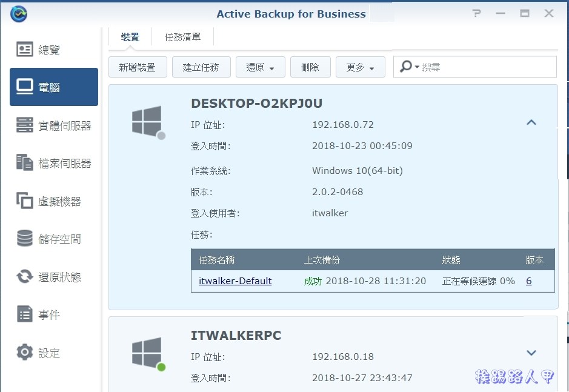Open the 更多 more dropdown menu
The height and width of the screenshot is (392, 569).
[361, 67]
